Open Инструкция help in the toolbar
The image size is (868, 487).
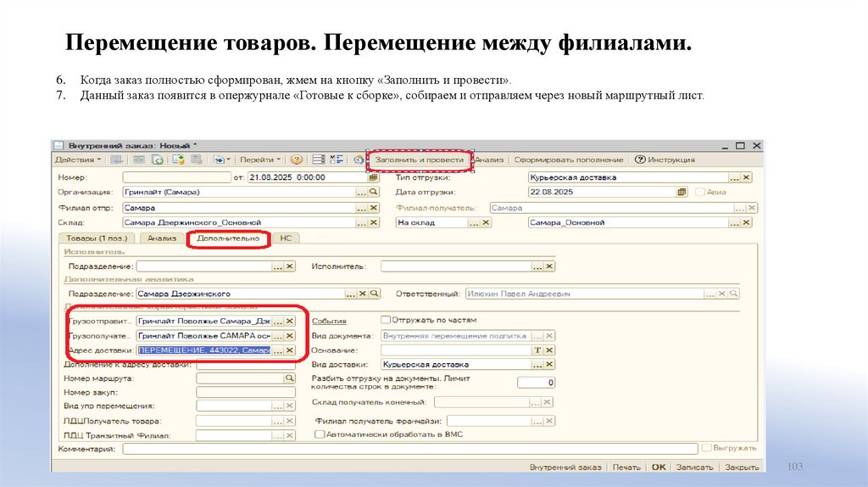pos(665,160)
